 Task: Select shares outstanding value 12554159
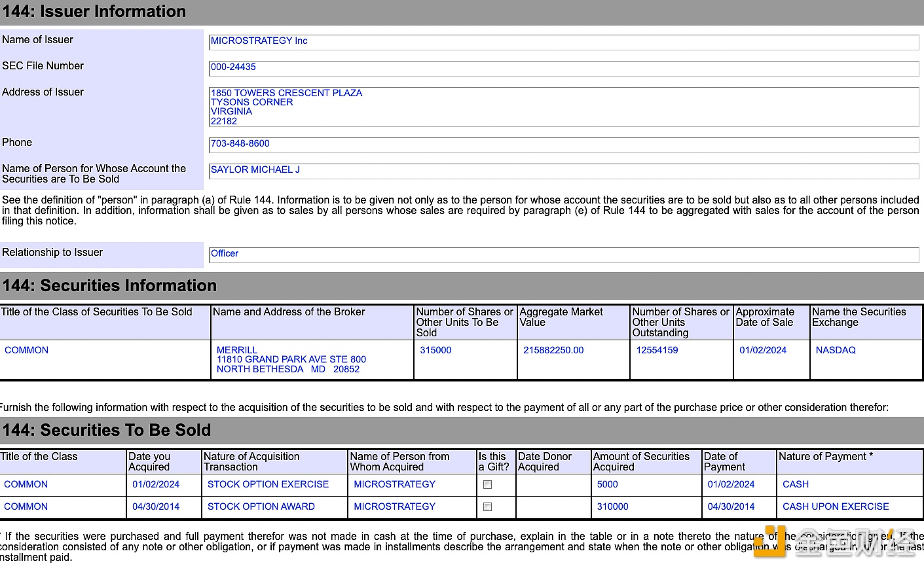pos(657,350)
